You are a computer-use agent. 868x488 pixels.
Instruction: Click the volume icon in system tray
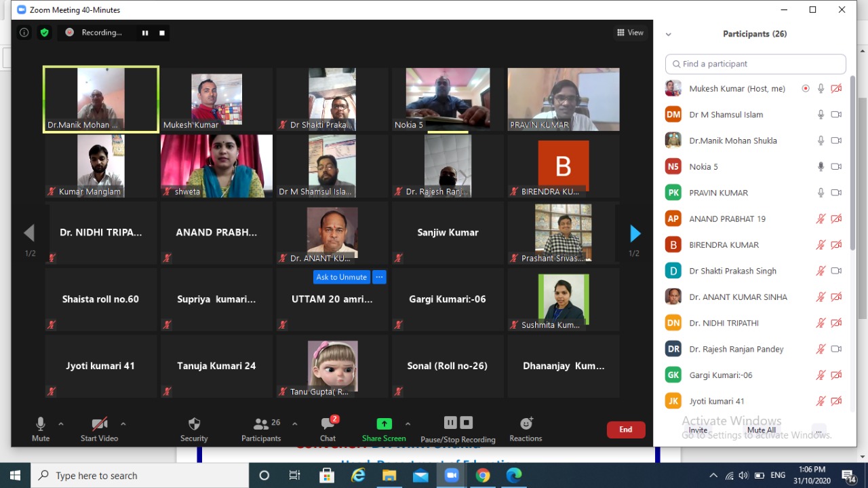(744, 475)
